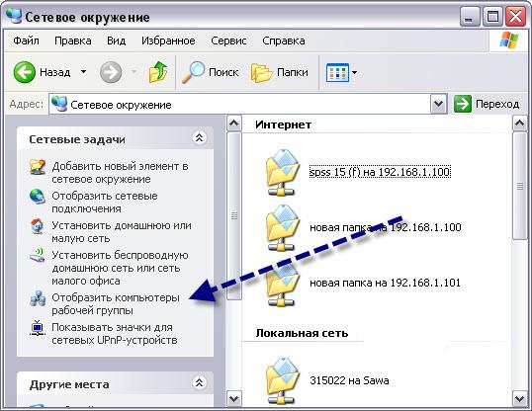Open the Поиск magnifier search tool
Image resolution: width=532 pixels, height=411 pixels.
pyautogui.click(x=194, y=72)
